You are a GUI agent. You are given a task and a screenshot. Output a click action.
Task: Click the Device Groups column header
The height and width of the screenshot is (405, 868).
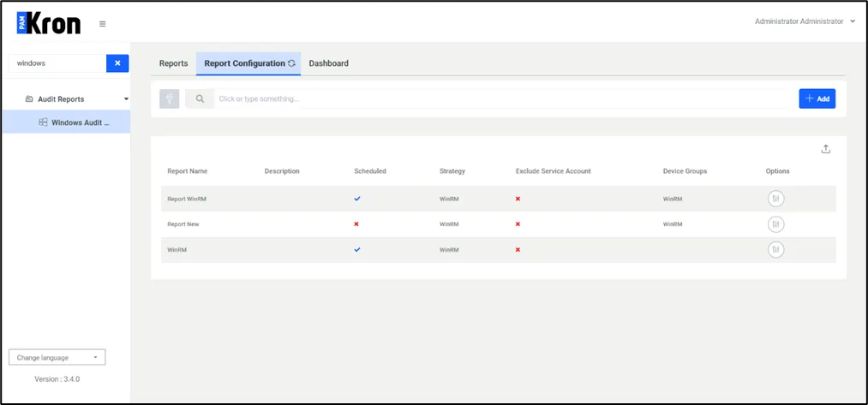(685, 171)
